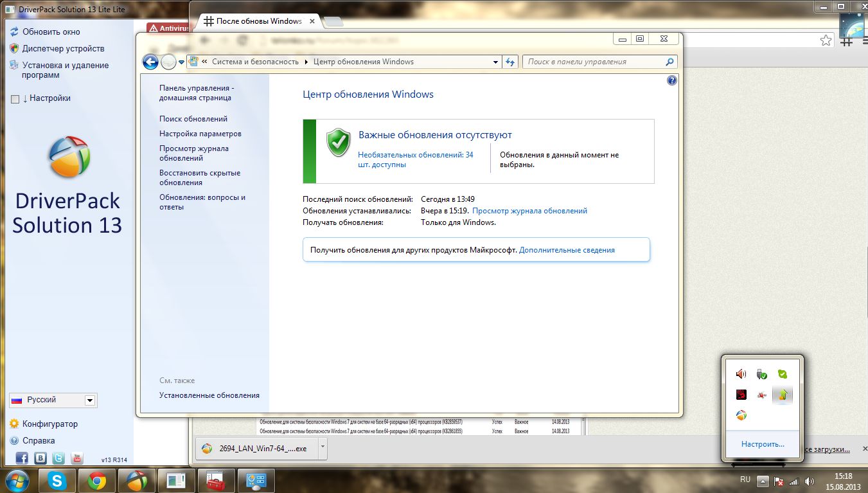Click the Control Panel icon in address bar
The image size is (868, 493).
click(193, 62)
